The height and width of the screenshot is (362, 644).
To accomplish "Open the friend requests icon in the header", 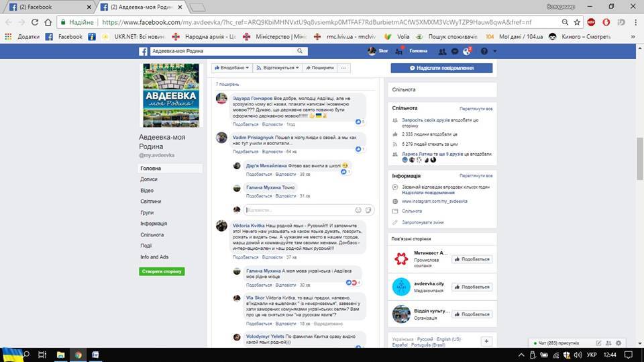I will point(442,51).
